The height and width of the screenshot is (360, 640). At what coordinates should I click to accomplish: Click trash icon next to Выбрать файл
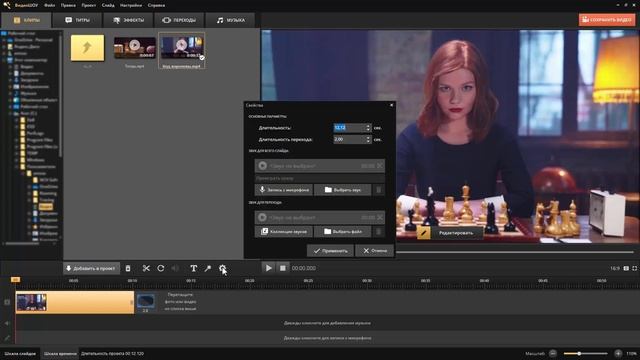point(378,231)
